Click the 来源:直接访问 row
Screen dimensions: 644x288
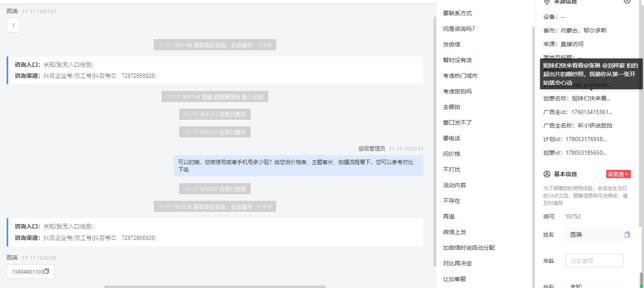[563, 44]
